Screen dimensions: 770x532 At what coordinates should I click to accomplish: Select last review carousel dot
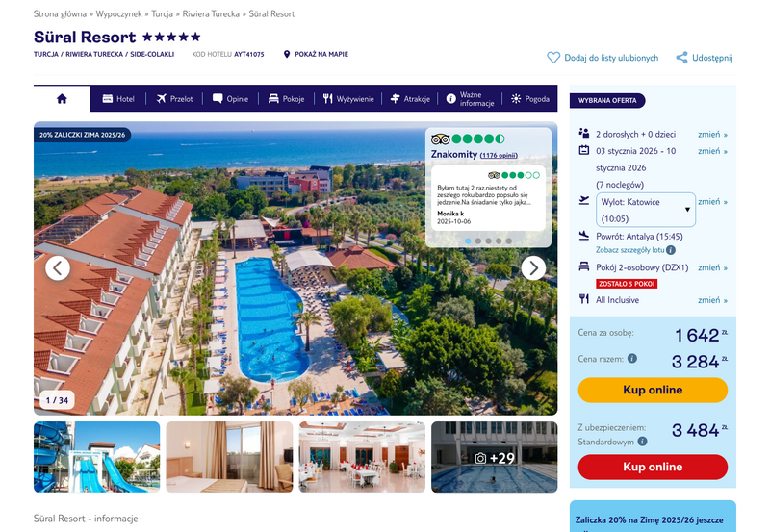[x=509, y=241]
